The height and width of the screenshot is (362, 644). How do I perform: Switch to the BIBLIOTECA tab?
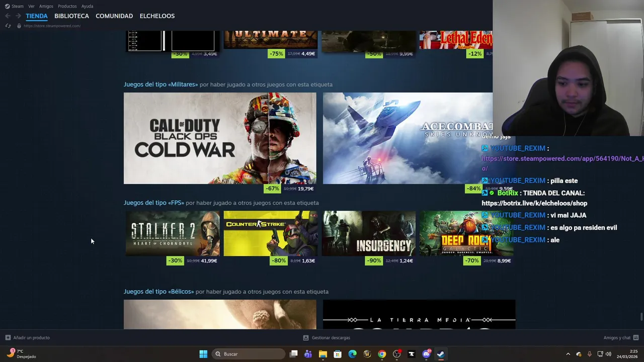pos(71,16)
